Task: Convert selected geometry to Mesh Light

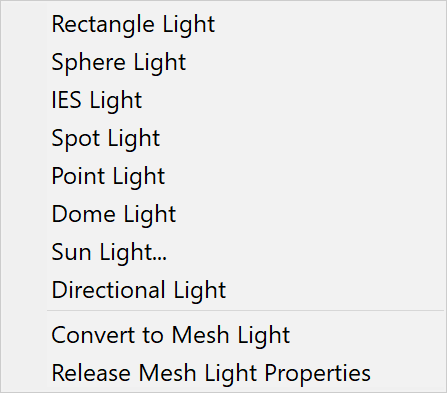Action: [x=223, y=335]
